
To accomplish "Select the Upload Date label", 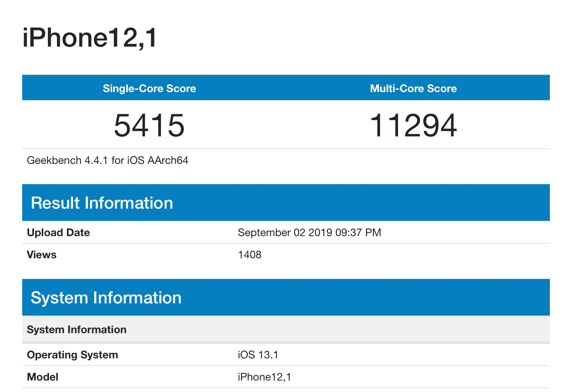I will coord(58,232).
